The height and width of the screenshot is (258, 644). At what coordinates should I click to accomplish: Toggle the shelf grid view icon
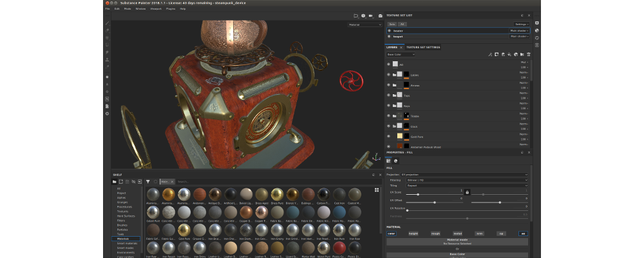(x=376, y=190)
